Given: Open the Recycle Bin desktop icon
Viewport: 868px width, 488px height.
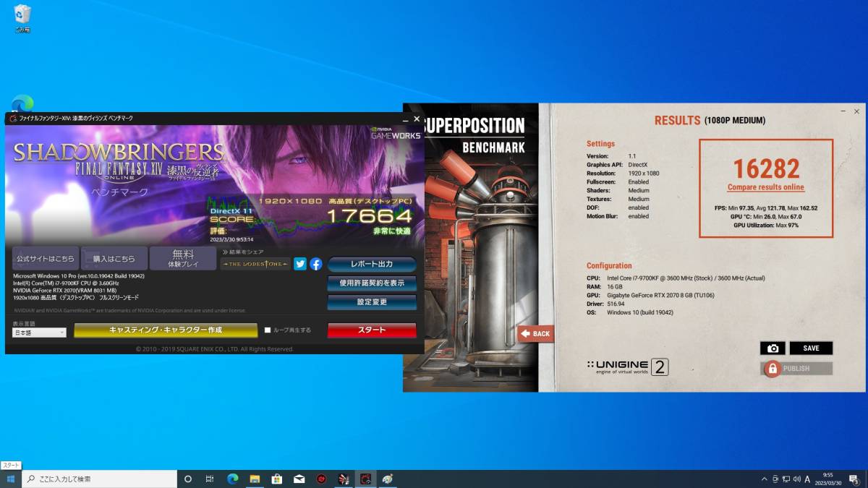Looking at the screenshot, I should click(x=22, y=18).
